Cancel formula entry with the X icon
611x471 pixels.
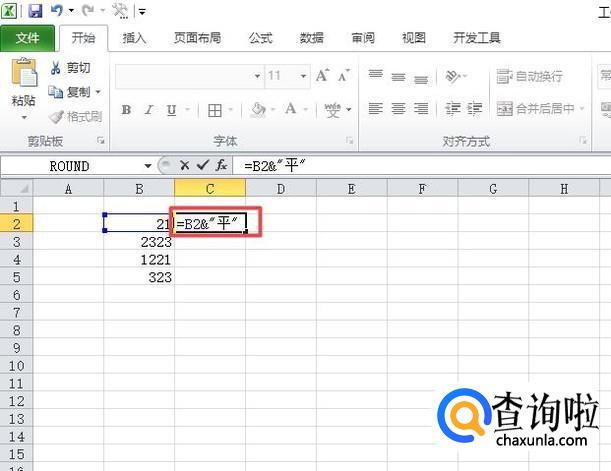click(185, 165)
